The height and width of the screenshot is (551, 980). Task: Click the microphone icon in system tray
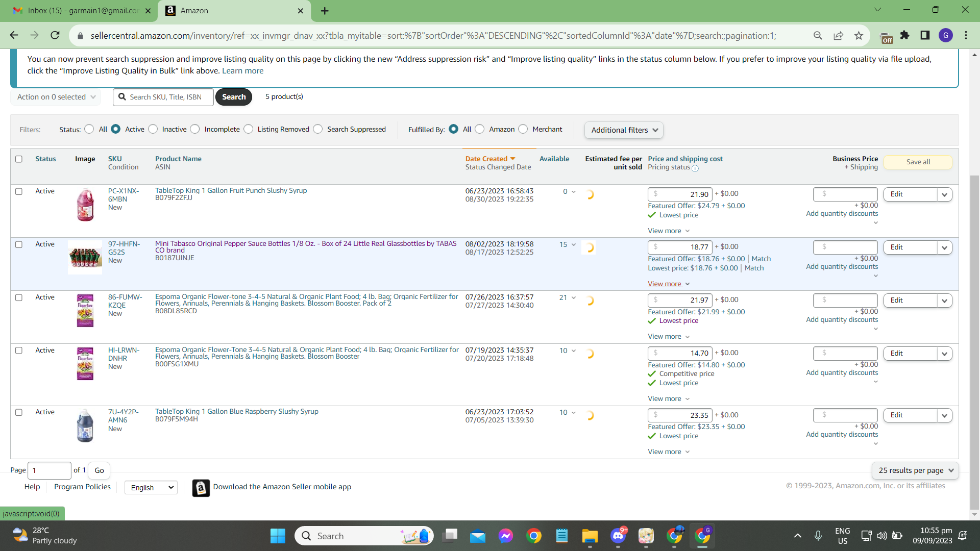pyautogui.click(x=818, y=536)
